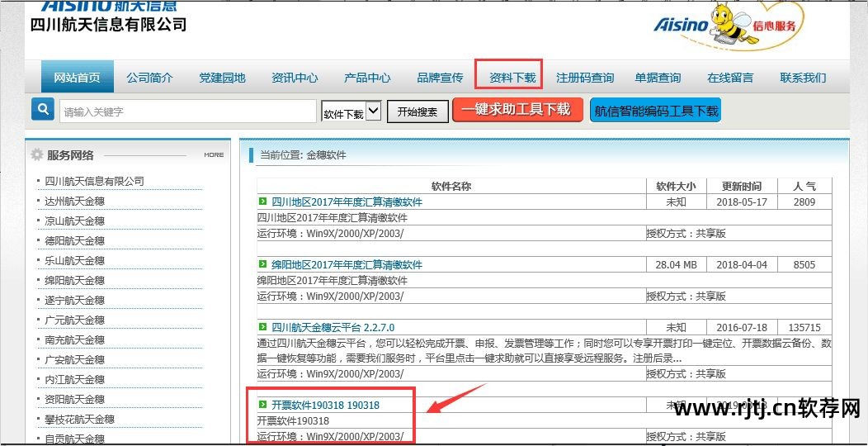Open the 绵阳地区2017年年度汇算清缴软件 download link
868x446 pixels.
coord(347,264)
